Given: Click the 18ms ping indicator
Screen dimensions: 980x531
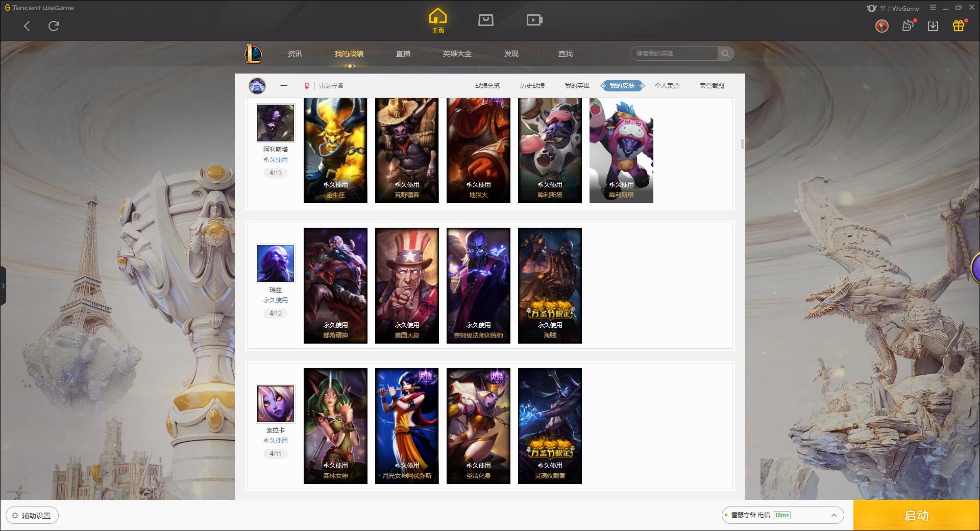Looking at the screenshot, I should (781, 515).
